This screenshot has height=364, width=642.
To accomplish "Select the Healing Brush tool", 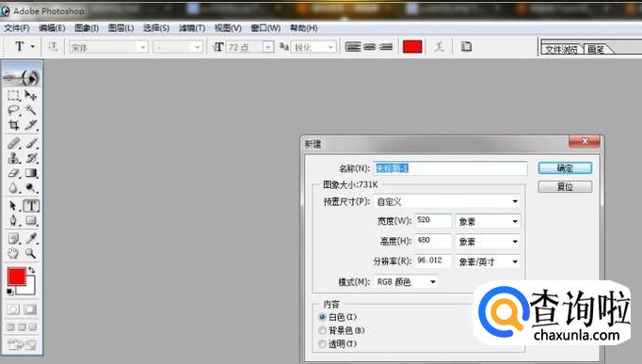I will [13, 143].
